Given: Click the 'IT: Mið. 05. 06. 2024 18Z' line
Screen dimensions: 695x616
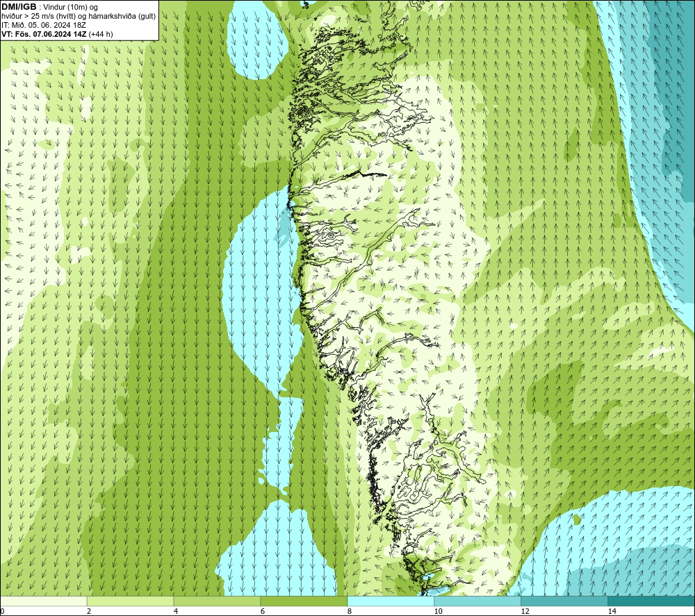Looking at the screenshot, I should pos(44,25).
